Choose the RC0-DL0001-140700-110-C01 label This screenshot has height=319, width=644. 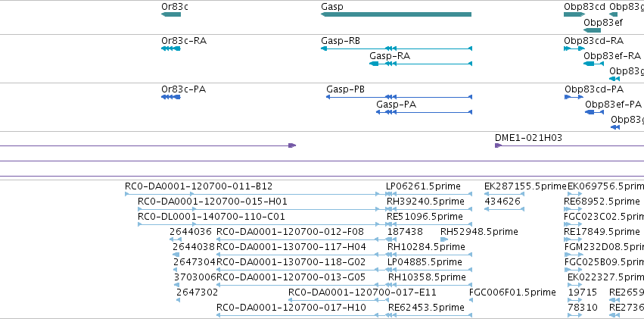coord(211,216)
